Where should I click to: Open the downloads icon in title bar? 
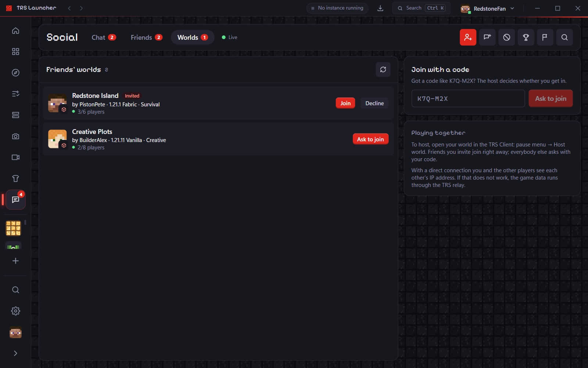pos(380,8)
